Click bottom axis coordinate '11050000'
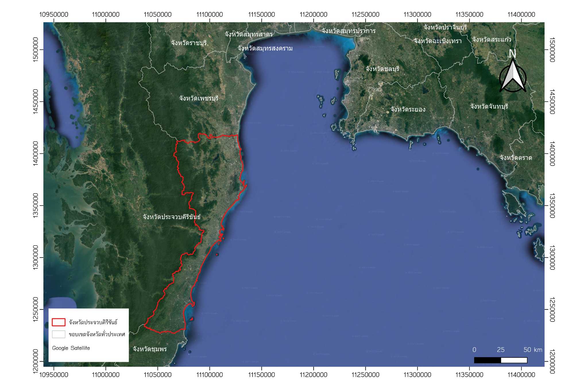Screen dimensions: 588x389 [x=158, y=375]
